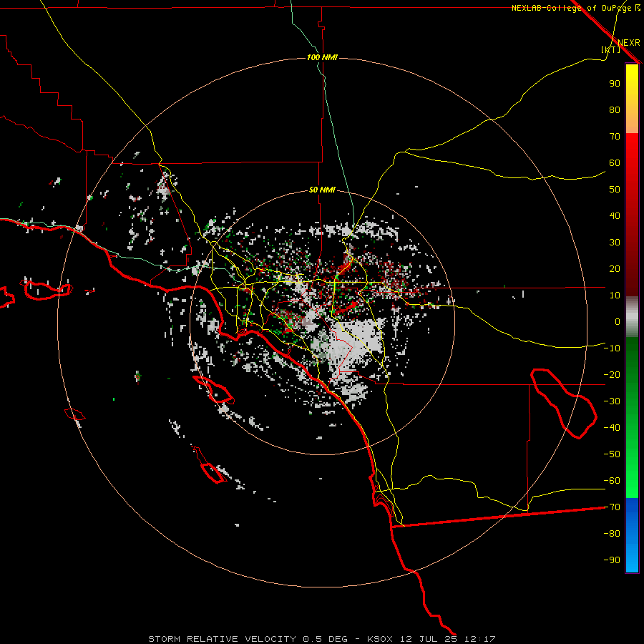Click the 40 value on the velocity scale

click(615, 216)
